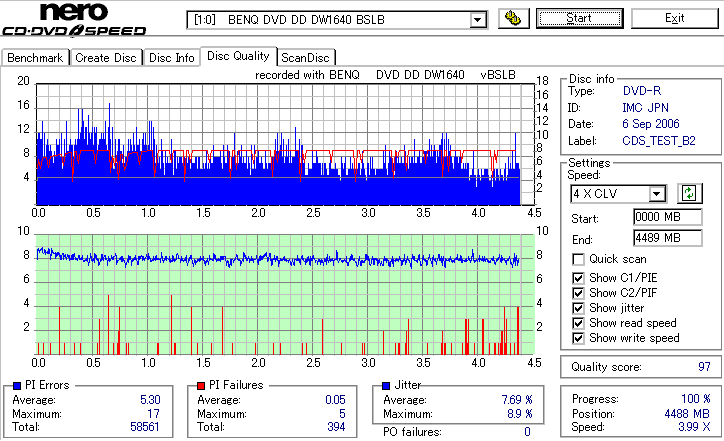724x441 pixels.
Task: Click the Start button
Action: 579,18
